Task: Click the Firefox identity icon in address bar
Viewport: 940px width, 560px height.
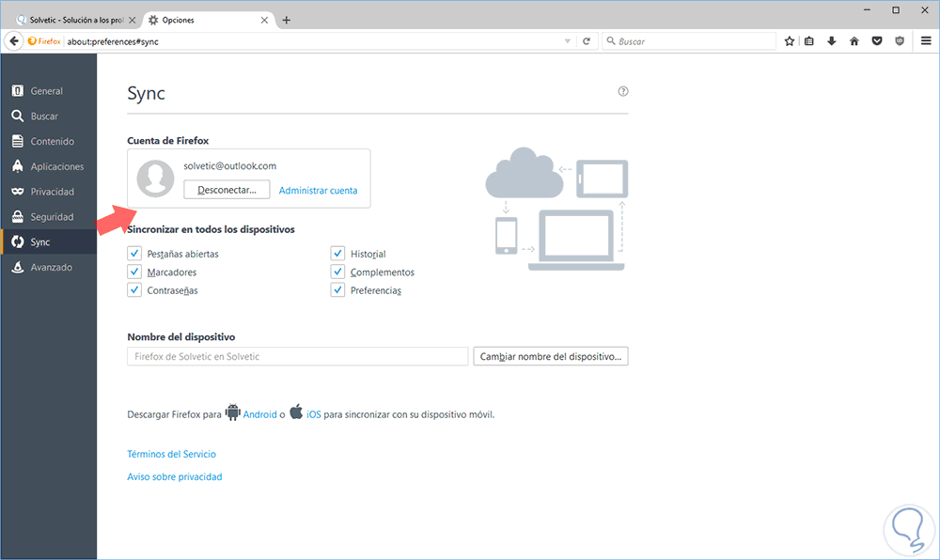Action: point(44,41)
